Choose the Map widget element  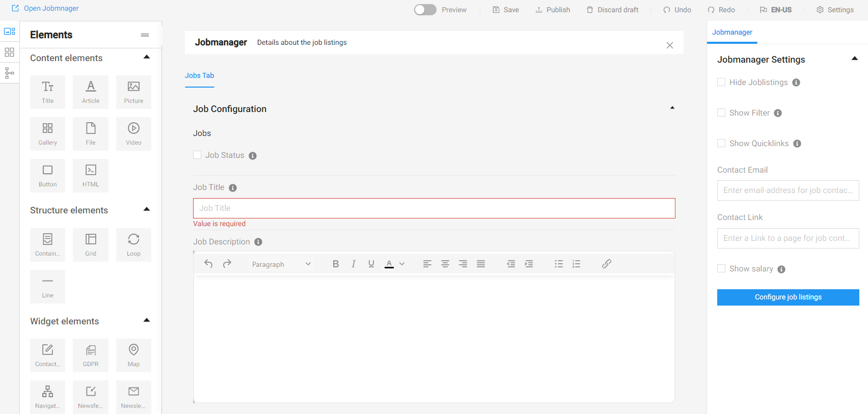[133, 355]
